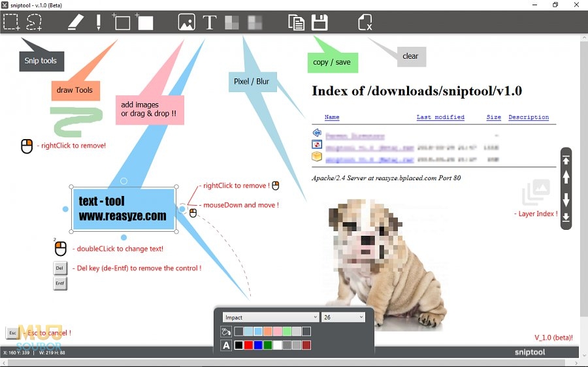Click the green scribble drawing

(x=76, y=121)
